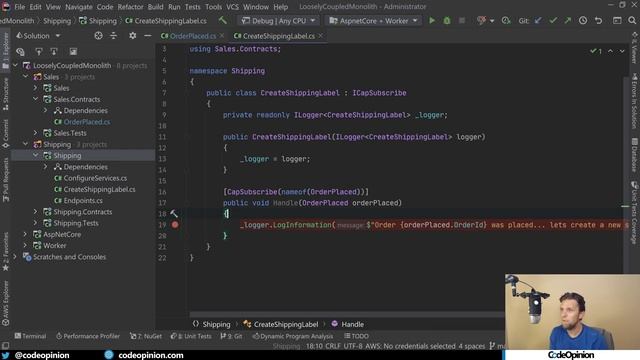The height and width of the screenshot is (360, 640).
Task: Open Dynamic Program Analysis window
Action: pos(293,336)
